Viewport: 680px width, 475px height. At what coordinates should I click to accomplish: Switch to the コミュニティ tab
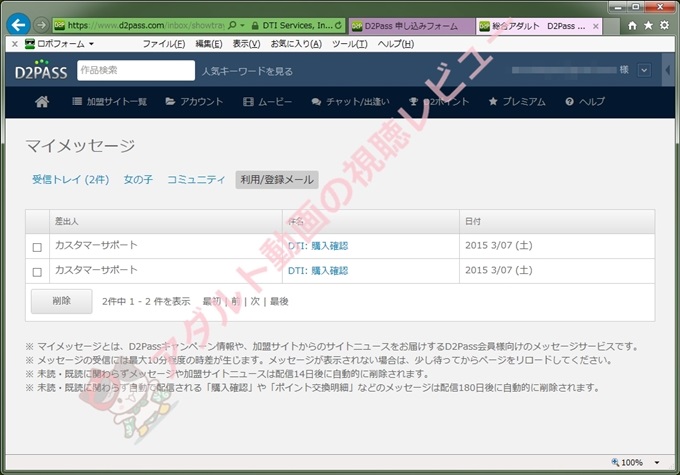coord(196,180)
